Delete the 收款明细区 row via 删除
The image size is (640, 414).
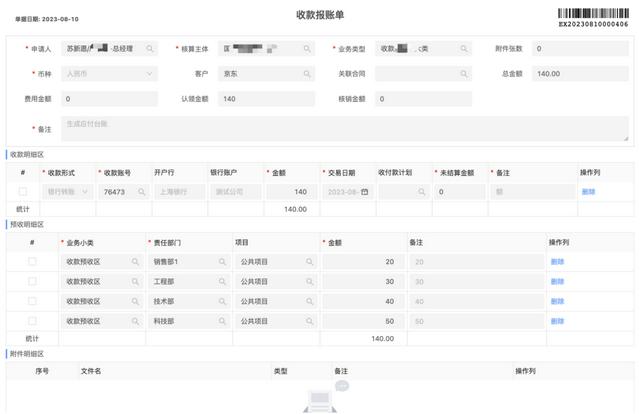coord(588,191)
